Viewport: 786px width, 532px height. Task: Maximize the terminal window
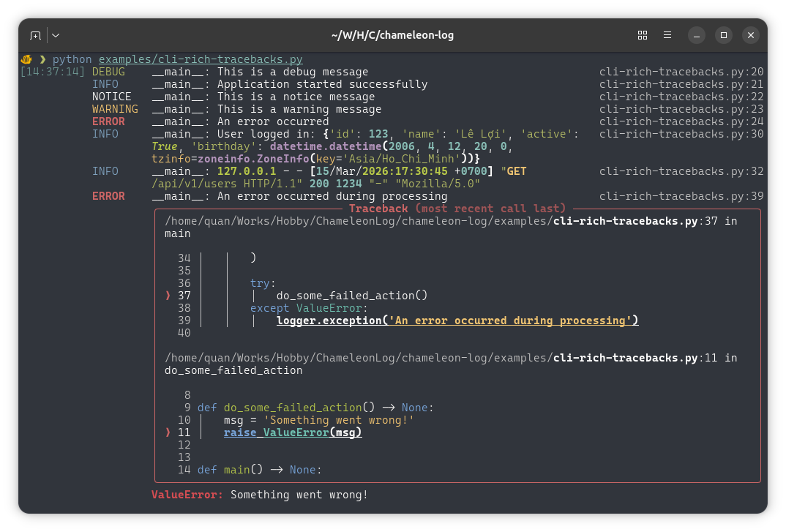[723, 35]
